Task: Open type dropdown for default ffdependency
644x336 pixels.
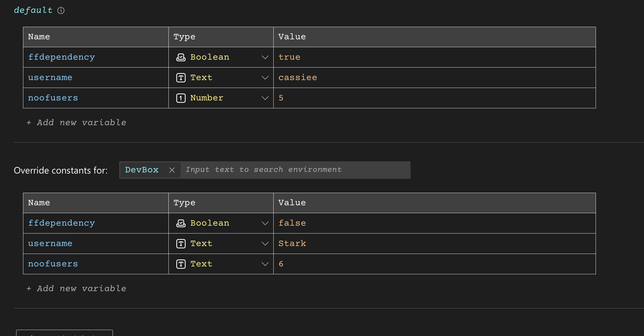Action: pyautogui.click(x=265, y=57)
